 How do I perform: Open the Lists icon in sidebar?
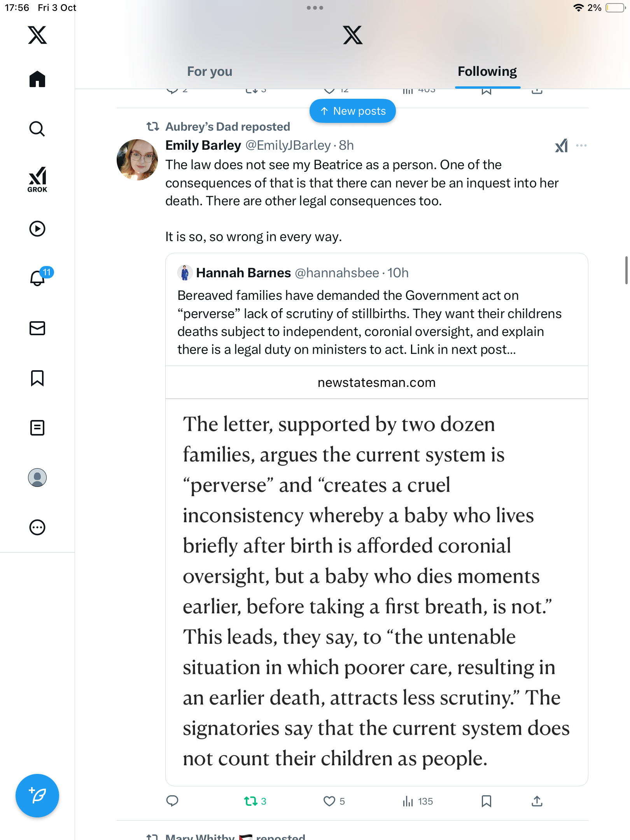(37, 428)
